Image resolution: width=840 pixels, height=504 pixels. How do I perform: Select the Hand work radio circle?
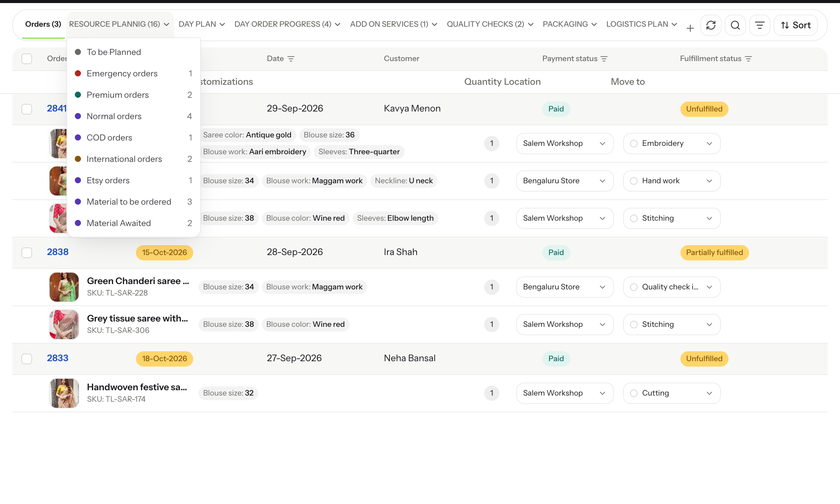(634, 181)
